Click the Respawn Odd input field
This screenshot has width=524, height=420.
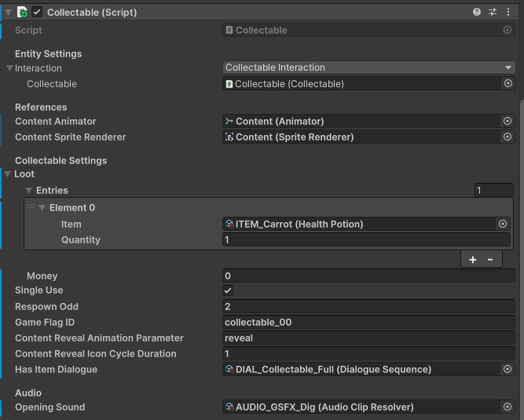(368, 306)
